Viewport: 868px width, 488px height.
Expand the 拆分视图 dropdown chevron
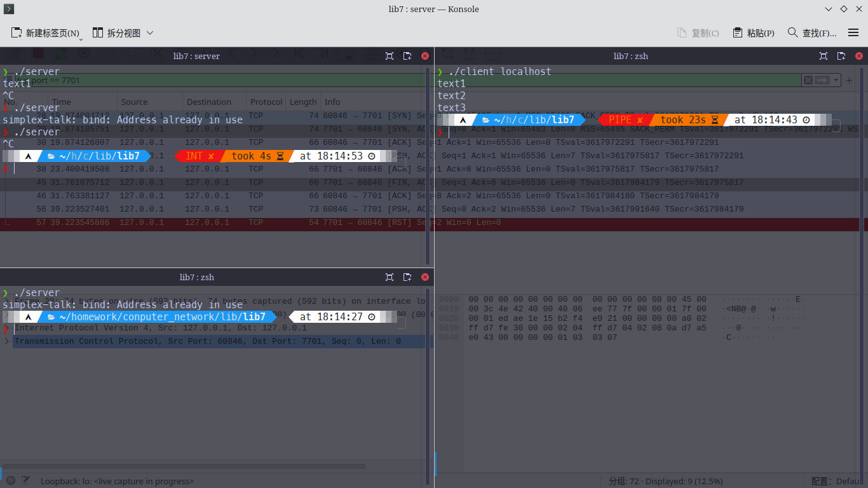click(150, 33)
